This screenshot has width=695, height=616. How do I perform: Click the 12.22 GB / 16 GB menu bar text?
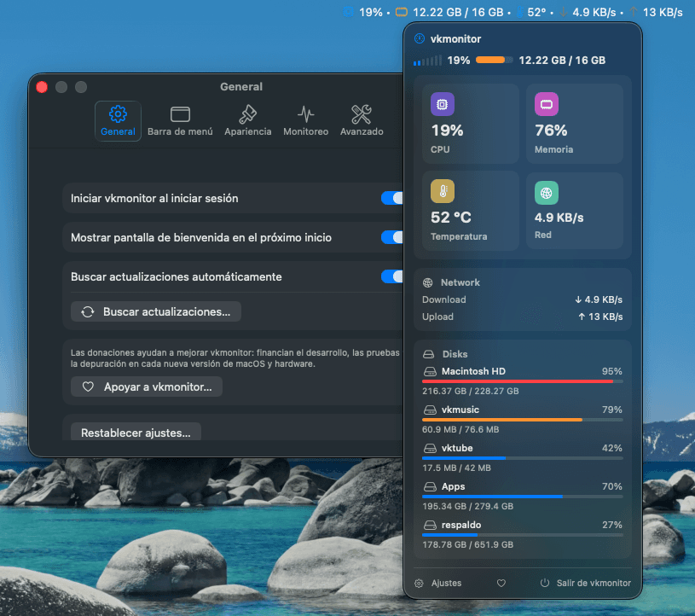tap(458, 12)
